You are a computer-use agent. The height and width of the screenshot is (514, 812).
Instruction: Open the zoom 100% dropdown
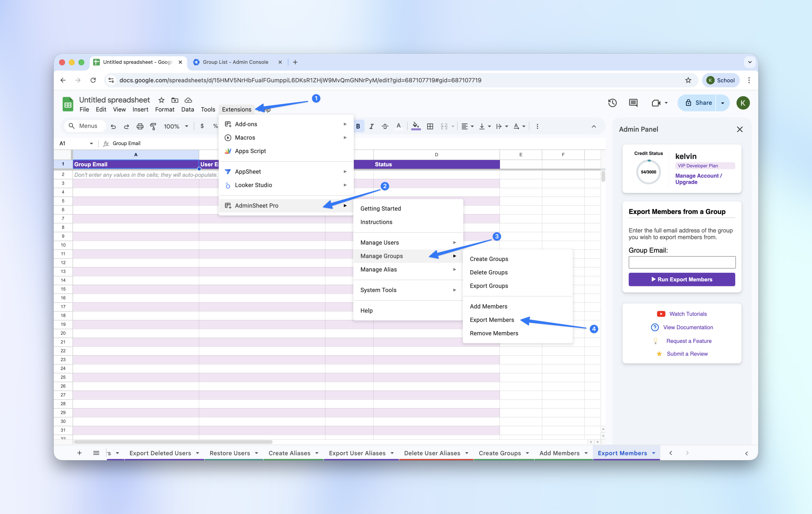point(175,126)
